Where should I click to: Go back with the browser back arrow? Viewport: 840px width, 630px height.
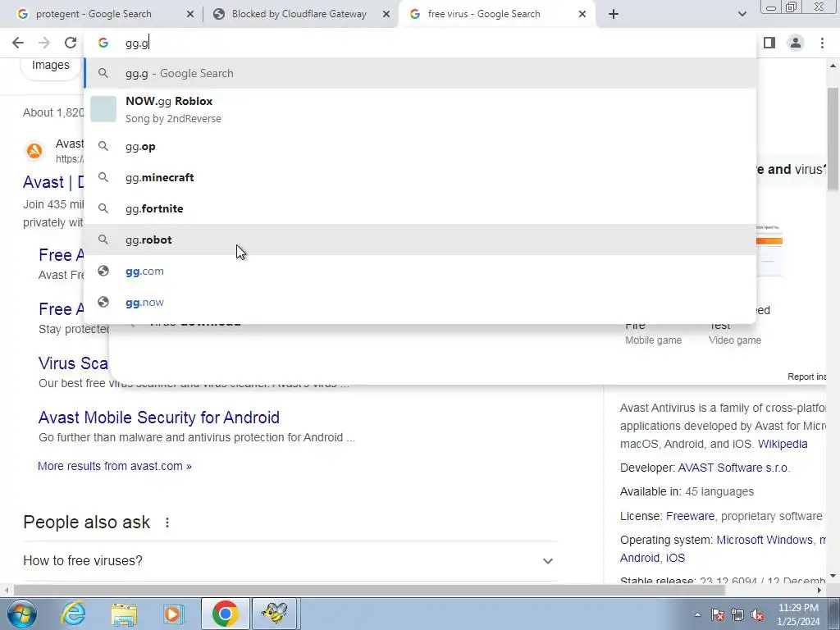click(x=18, y=43)
